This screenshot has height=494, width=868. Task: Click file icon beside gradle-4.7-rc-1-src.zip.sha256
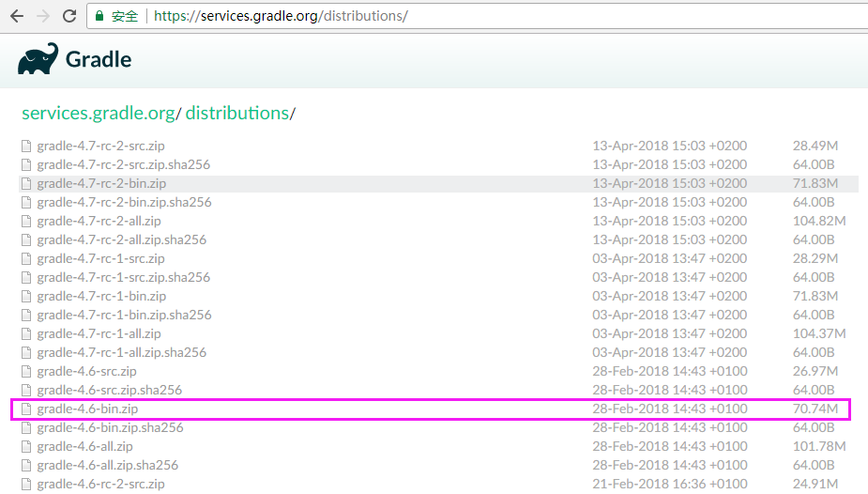click(26, 277)
